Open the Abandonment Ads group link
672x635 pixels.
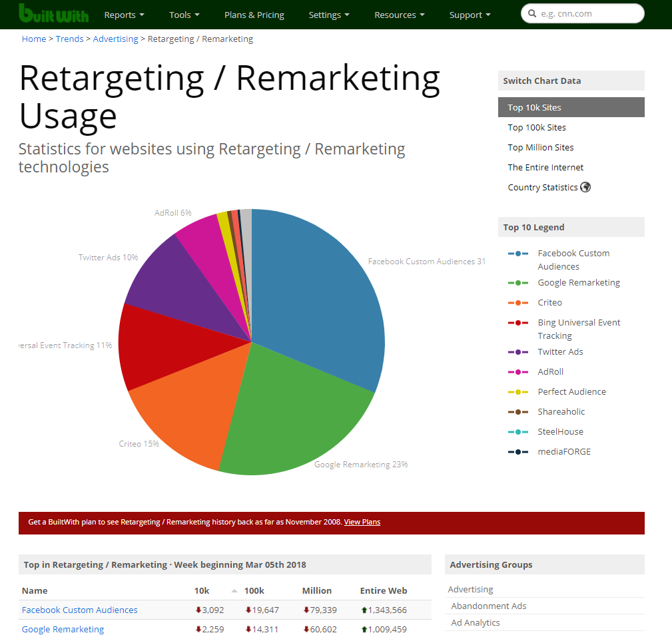pyautogui.click(x=489, y=606)
